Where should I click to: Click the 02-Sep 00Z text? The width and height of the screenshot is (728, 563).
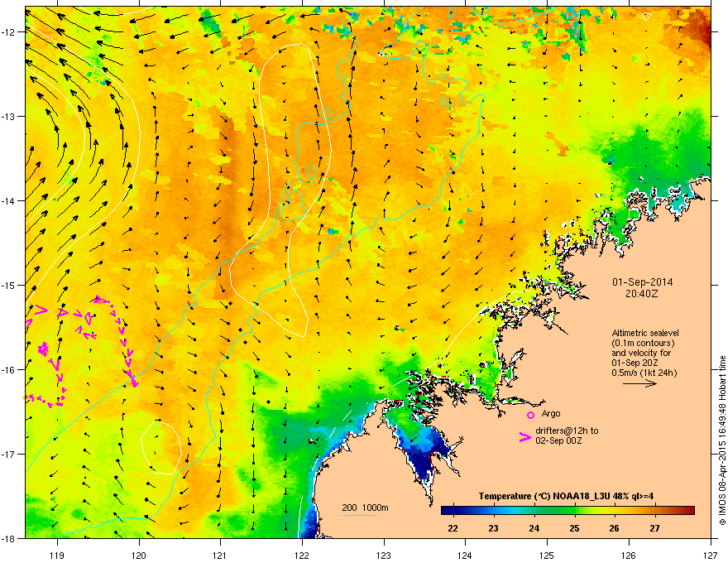558,440
